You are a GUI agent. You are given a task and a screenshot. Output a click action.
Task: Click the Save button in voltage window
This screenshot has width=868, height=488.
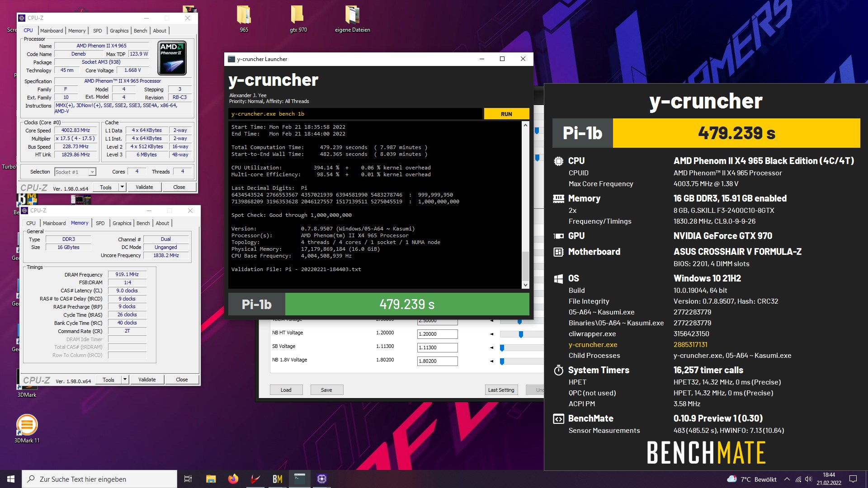(x=326, y=390)
